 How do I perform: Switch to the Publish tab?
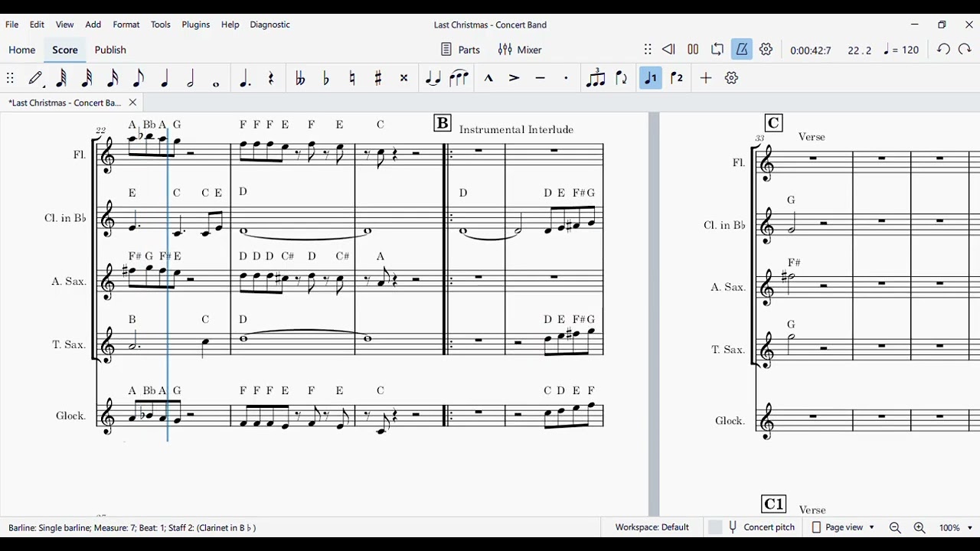pos(110,50)
